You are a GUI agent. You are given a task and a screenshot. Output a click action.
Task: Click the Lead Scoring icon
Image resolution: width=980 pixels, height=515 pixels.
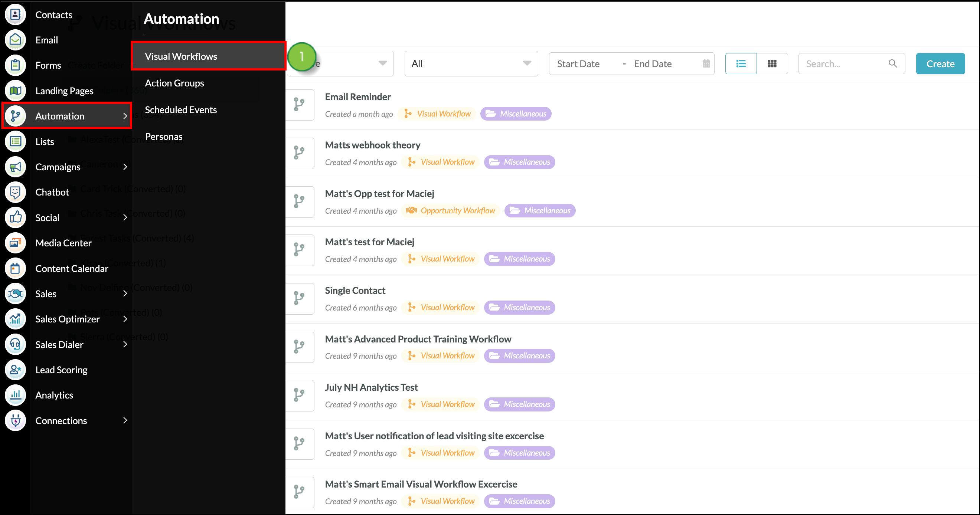click(x=15, y=370)
